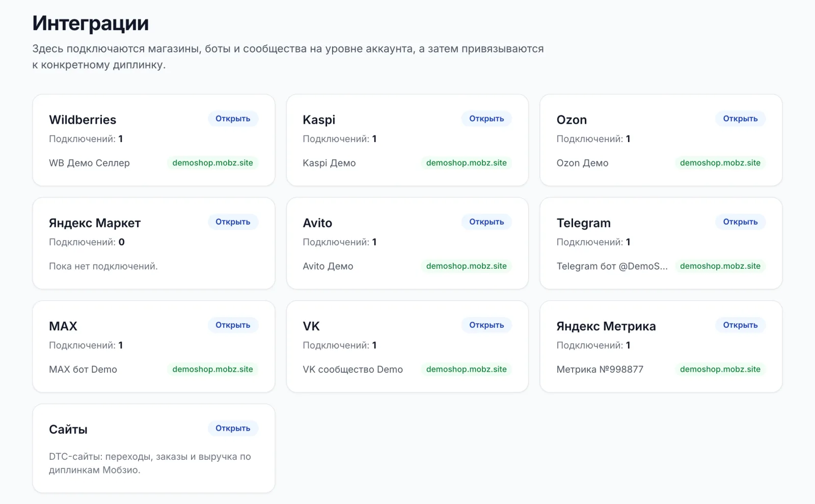815x504 pixels.
Task: Click the Avito card title
Action: click(x=317, y=223)
